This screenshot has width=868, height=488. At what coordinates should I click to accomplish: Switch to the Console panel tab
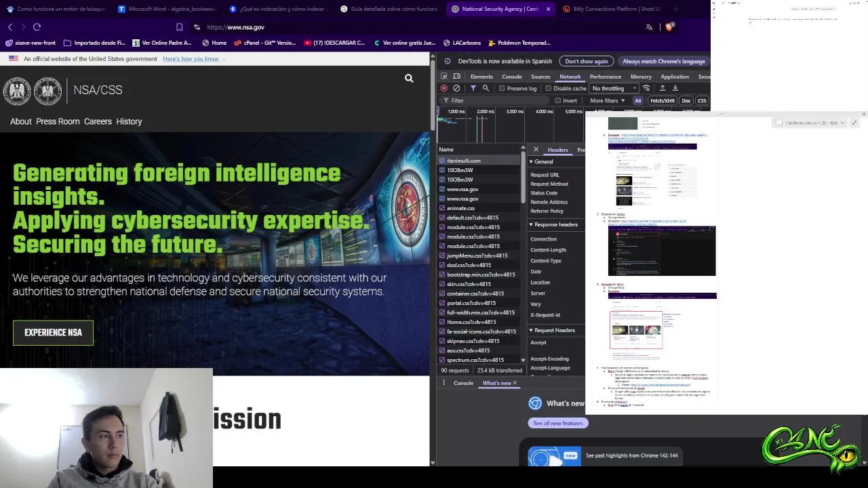tap(511, 77)
